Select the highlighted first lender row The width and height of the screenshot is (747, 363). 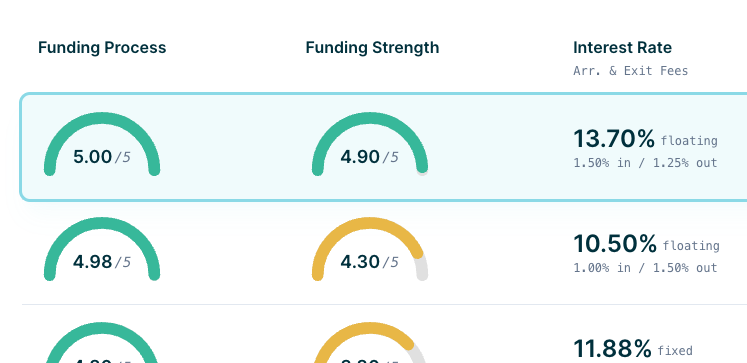pos(384,147)
